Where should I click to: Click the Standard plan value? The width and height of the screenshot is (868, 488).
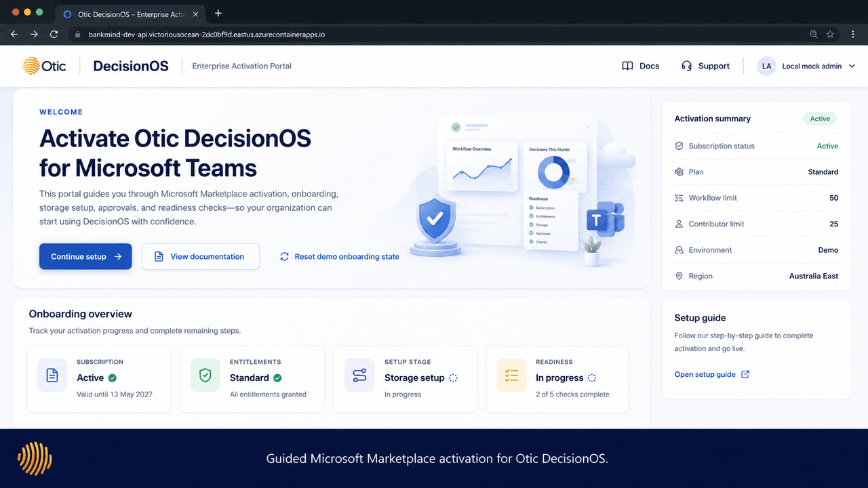click(x=823, y=172)
